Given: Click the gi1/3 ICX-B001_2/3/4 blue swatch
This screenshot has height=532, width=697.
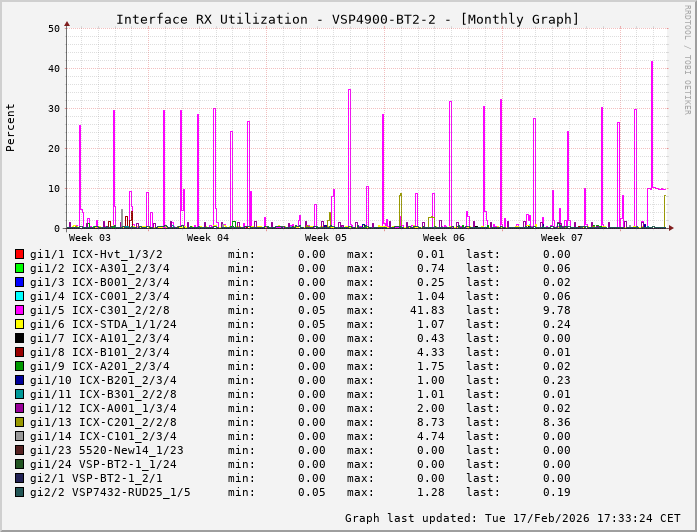Looking at the screenshot, I should (20, 282).
